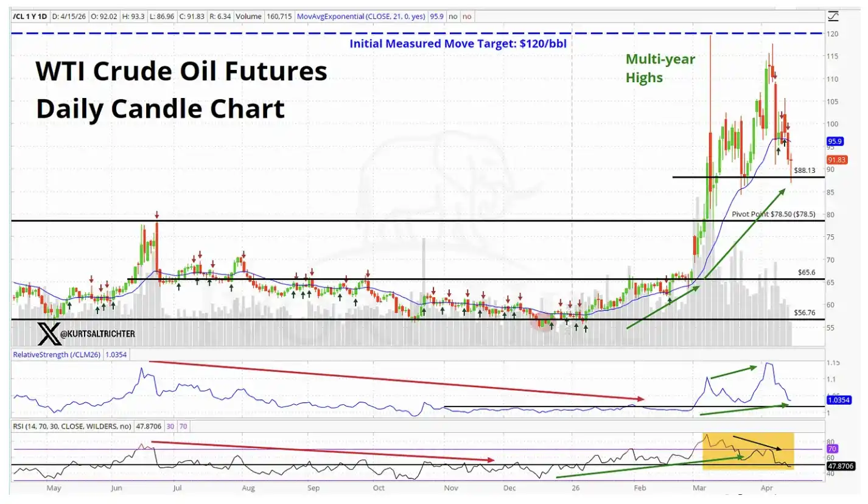Screen dimensions: 868x504
Task: Click the red down-arrow signal above the June price peak
Action: pyautogui.click(x=156, y=215)
